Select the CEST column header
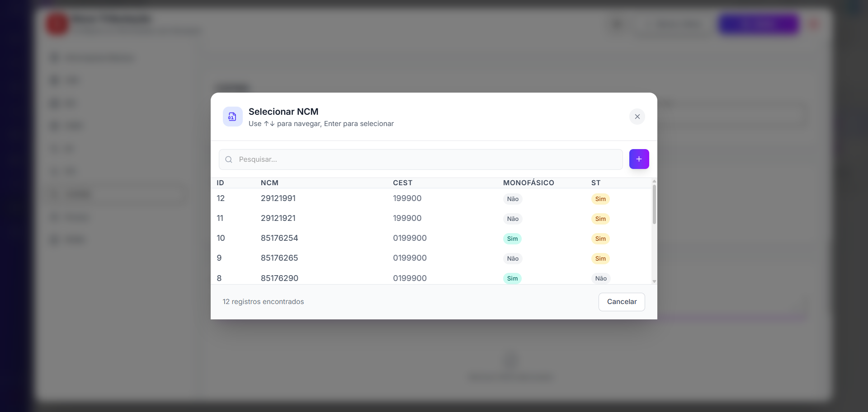Screen dimensions: 868x412 pos(402,183)
